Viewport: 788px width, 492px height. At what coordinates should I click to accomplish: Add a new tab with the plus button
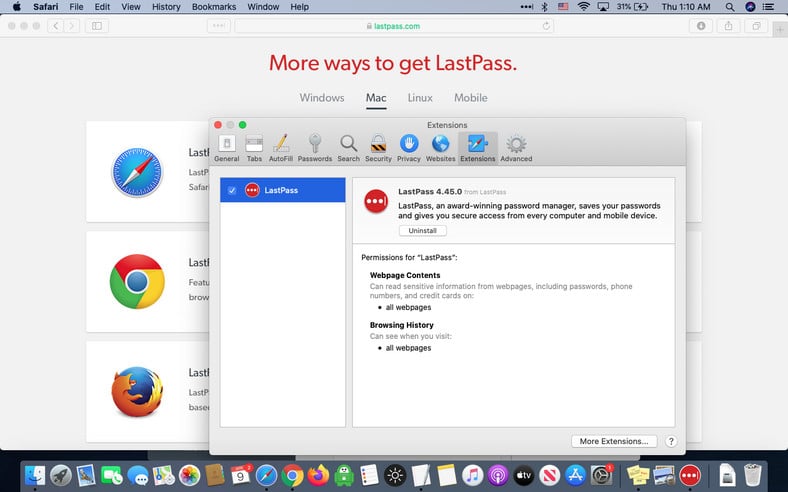point(780,30)
